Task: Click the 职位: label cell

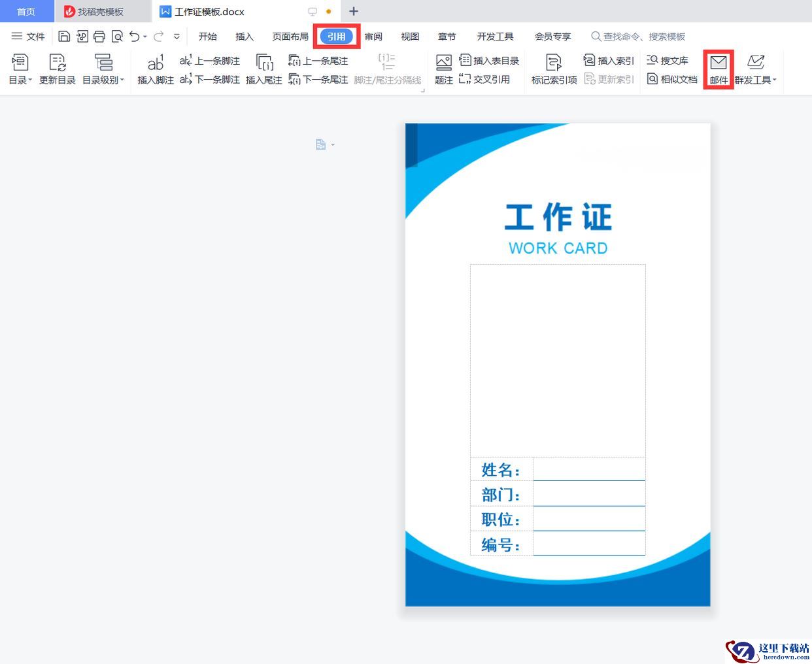Action: (x=501, y=519)
